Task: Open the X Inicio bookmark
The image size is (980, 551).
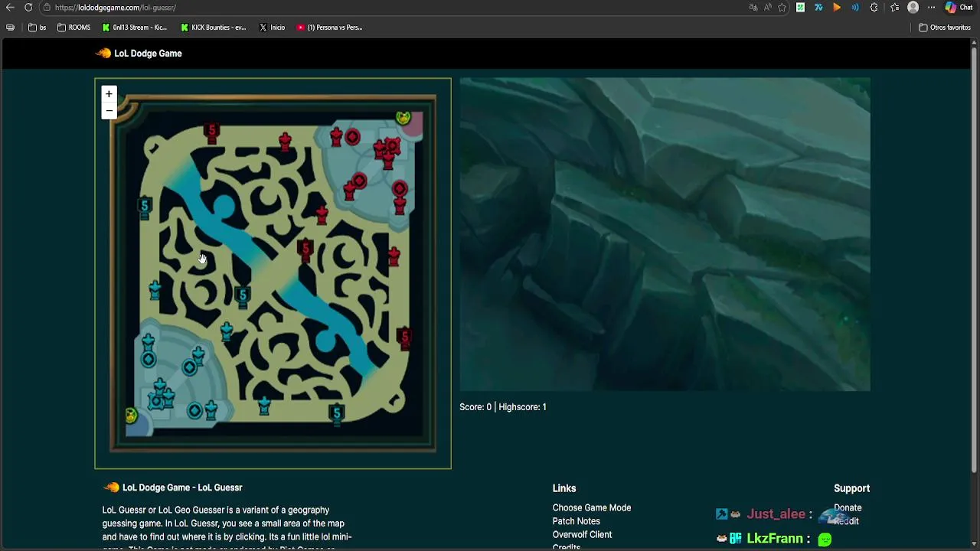Action: click(x=272, y=28)
